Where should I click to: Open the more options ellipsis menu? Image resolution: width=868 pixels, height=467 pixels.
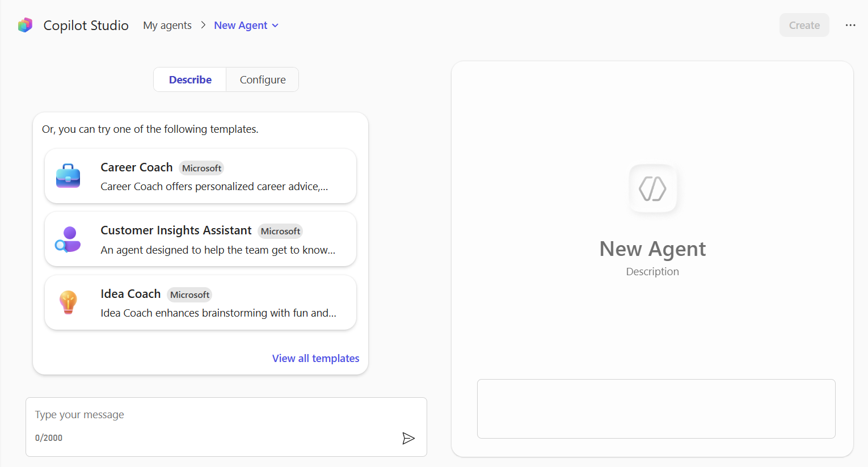[x=850, y=24]
